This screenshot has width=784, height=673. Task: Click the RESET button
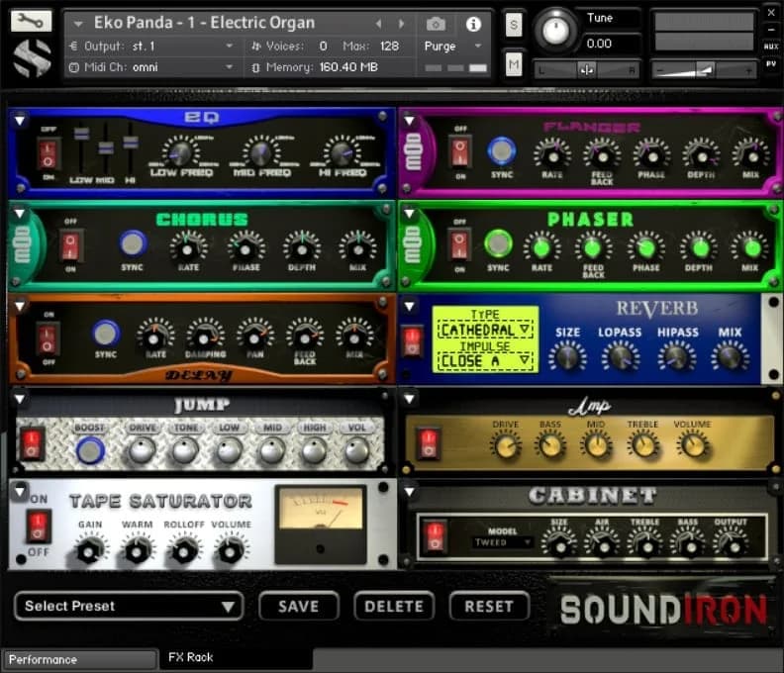(489, 606)
